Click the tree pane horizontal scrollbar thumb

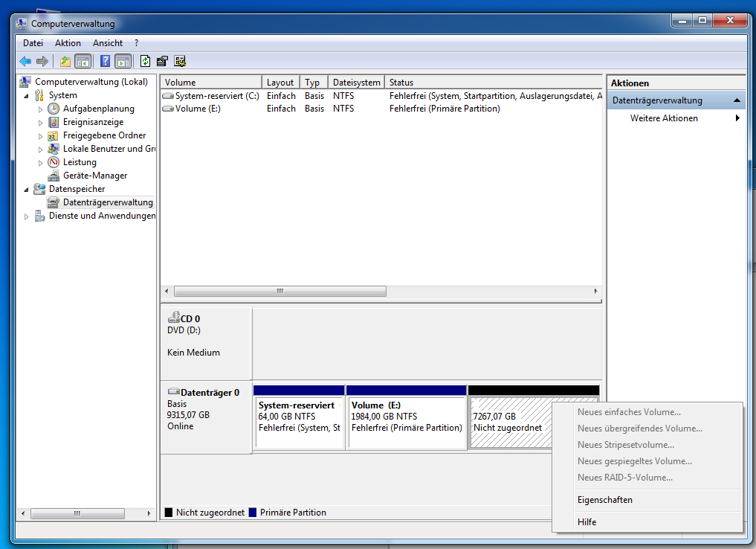77,514
